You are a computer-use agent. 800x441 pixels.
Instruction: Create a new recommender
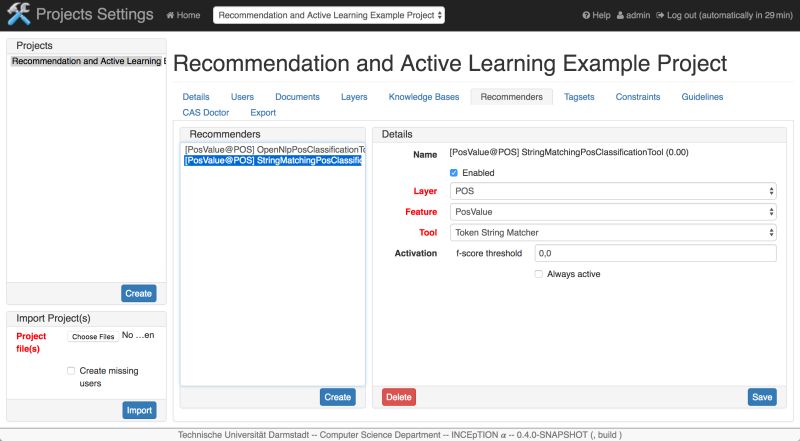[338, 397]
